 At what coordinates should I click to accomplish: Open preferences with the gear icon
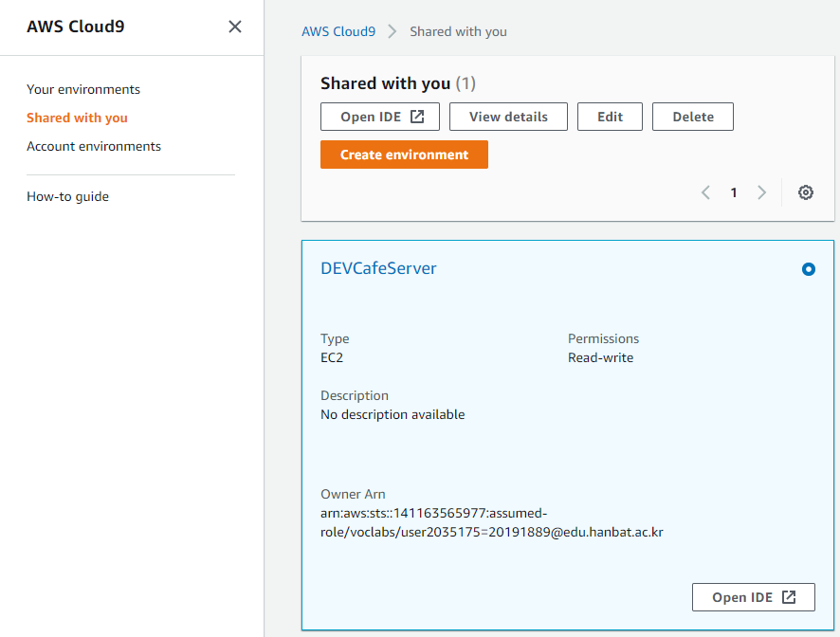pos(806,192)
